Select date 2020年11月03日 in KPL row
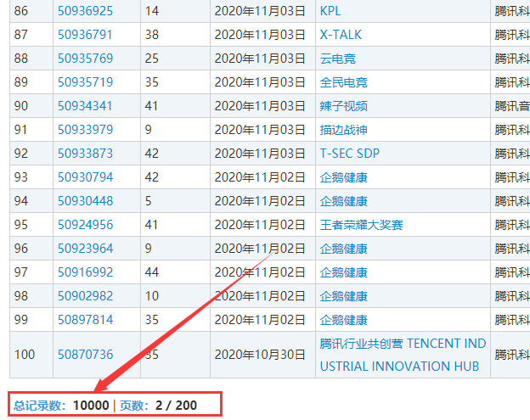This screenshot has width=530, height=420. [260, 11]
